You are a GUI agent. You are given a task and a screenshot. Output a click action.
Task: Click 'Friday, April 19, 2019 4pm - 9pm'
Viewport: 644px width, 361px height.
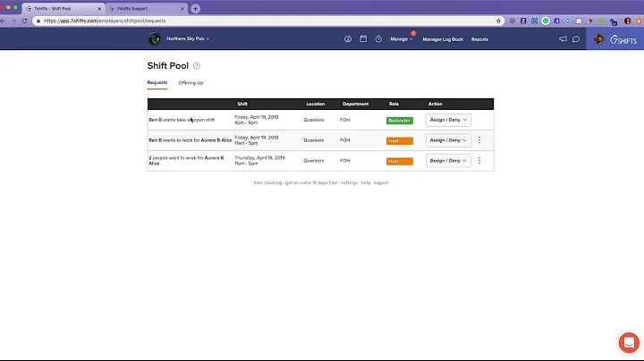coord(257,120)
